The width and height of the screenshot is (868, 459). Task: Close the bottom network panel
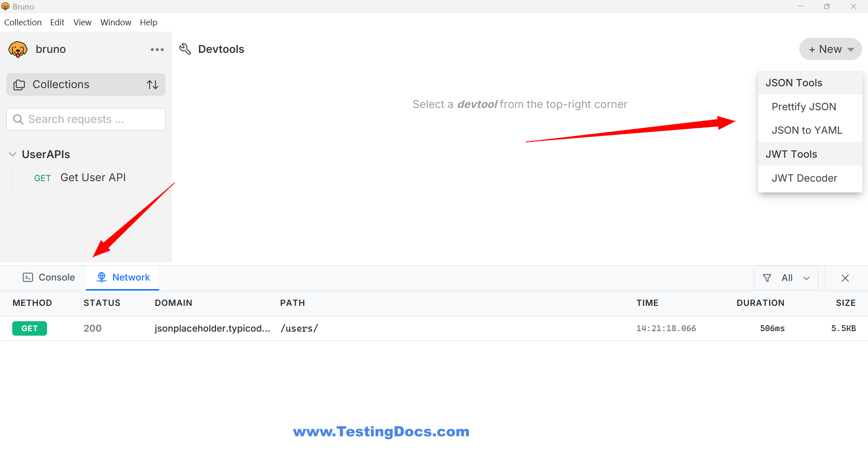point(845,278)
